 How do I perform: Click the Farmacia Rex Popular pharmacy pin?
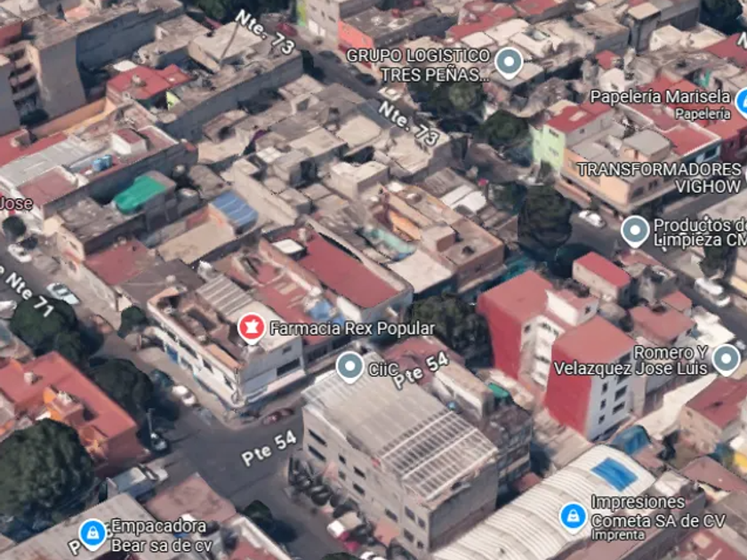coord(252,329)
